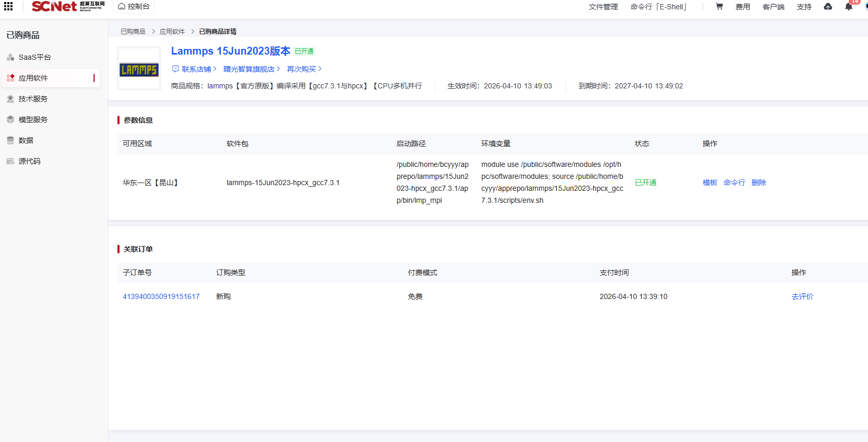Click the green 已开通 status in the table
This screenshot has width=868, height=442.
(x=646, y=183)
